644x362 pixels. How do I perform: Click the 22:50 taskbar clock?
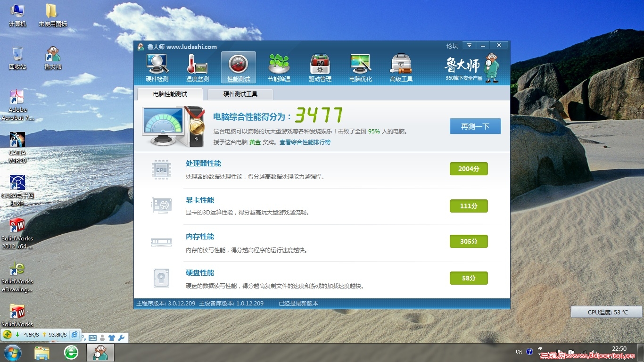click(619, 349)
